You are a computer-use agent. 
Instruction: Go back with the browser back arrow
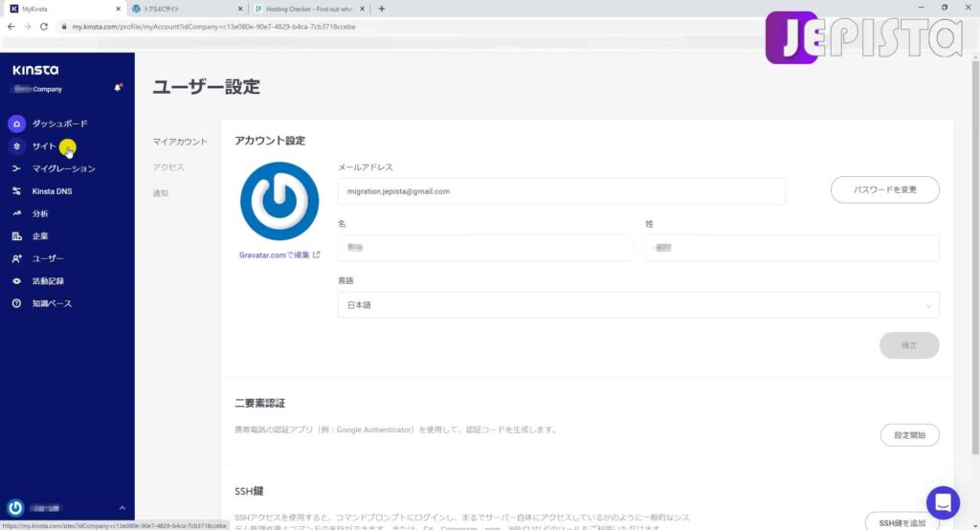[x=11, y=27]
